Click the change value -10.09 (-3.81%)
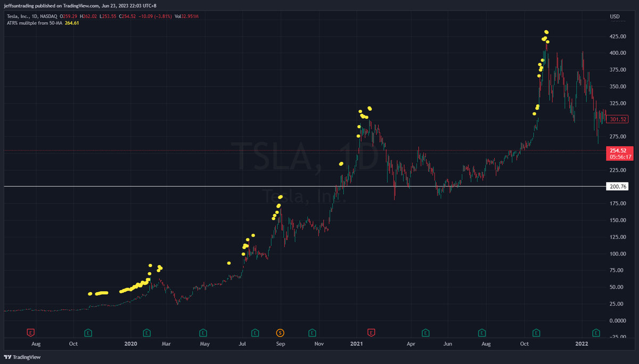The width and height of the screenshot is (639, 364). [x=156, y=17]
